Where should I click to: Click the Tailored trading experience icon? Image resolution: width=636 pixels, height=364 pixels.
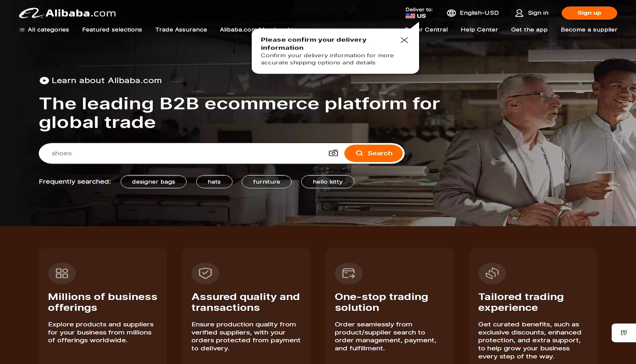pyautogui.click(x=492, y=273)
